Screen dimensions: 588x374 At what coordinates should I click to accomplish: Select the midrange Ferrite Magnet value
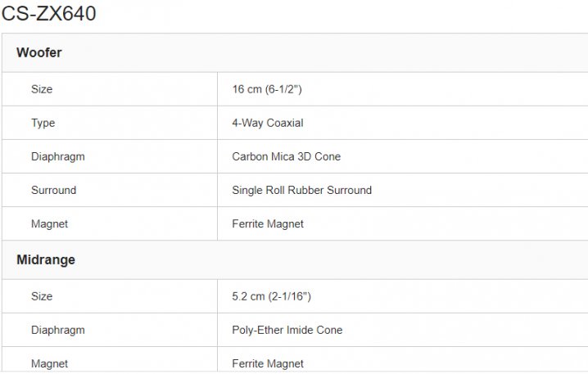click(x=268, y=363)
